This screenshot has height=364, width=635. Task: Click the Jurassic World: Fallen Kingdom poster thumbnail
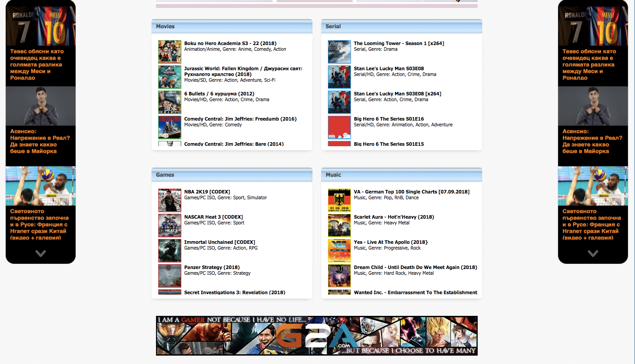170,77
